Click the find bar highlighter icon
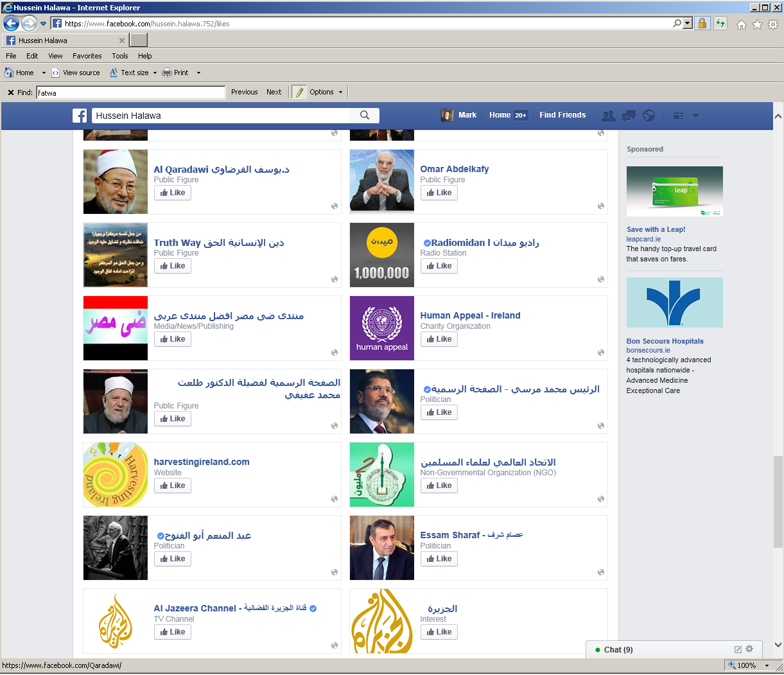The image size is (784, 675). click(299, 92)
